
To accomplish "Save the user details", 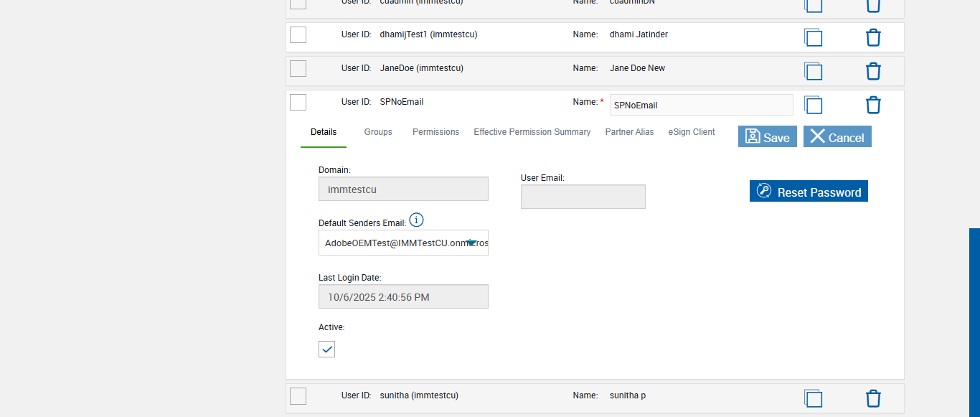I will (767, 137).
